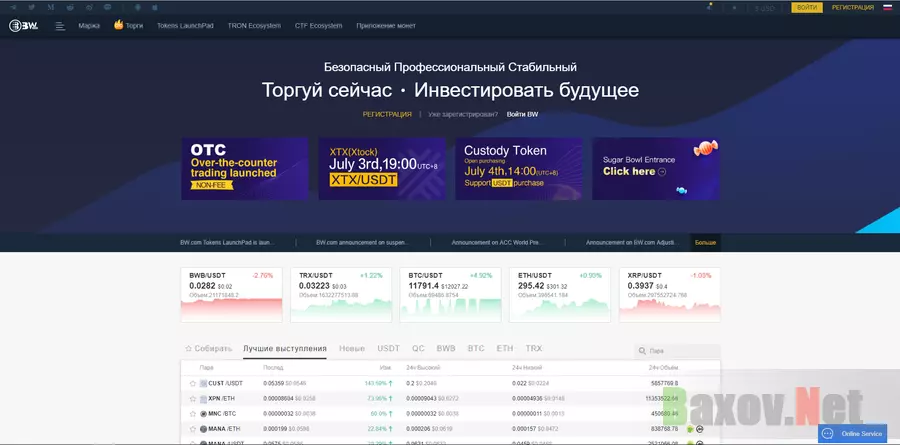Sort by the 24ч Объем column header
900x445 pixels.
click(x=664, y=367)
